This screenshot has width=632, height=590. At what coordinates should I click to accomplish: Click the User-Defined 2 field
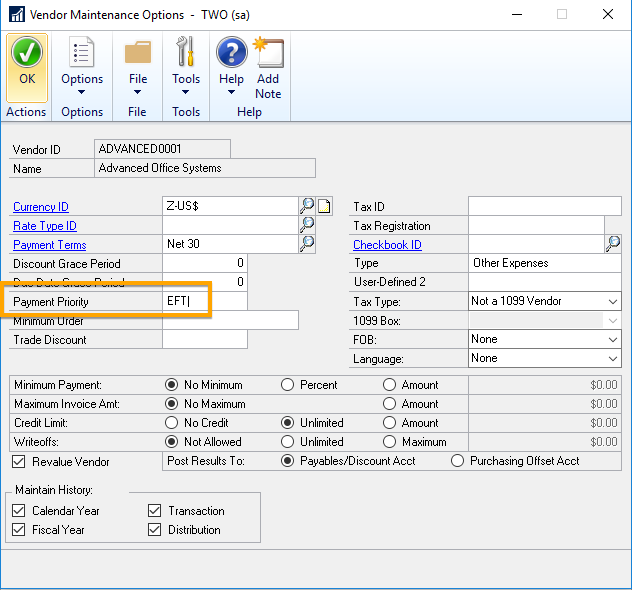545,282
